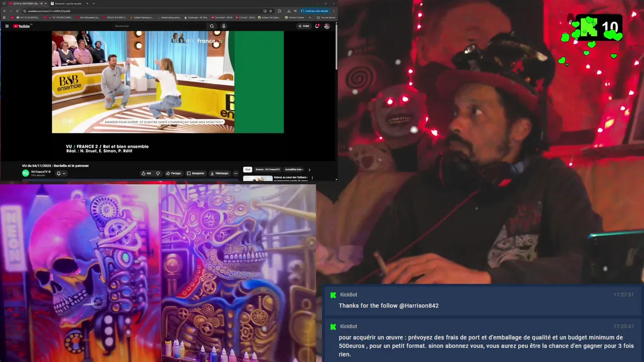Open the YouTube hamburger guide menu

7,26
